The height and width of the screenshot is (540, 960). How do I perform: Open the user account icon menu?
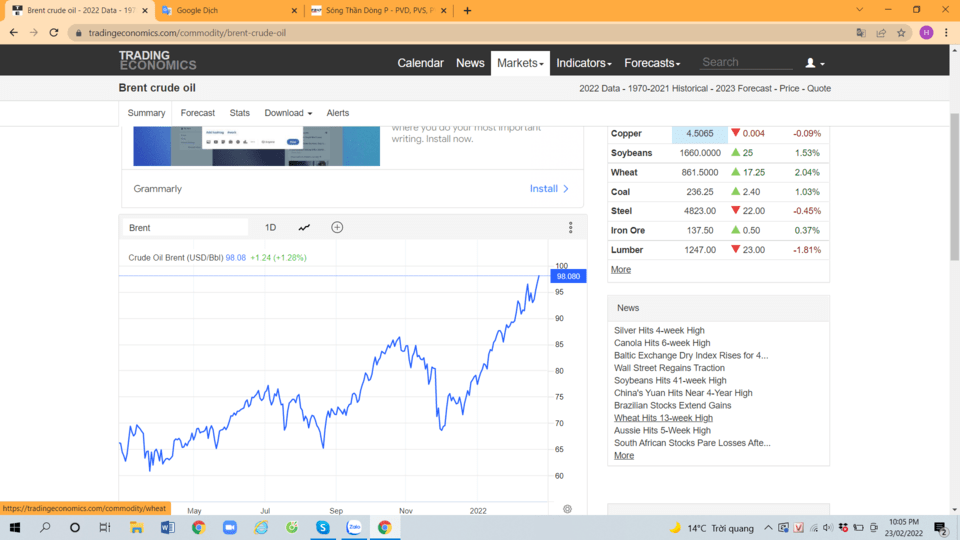coord(814,63)
